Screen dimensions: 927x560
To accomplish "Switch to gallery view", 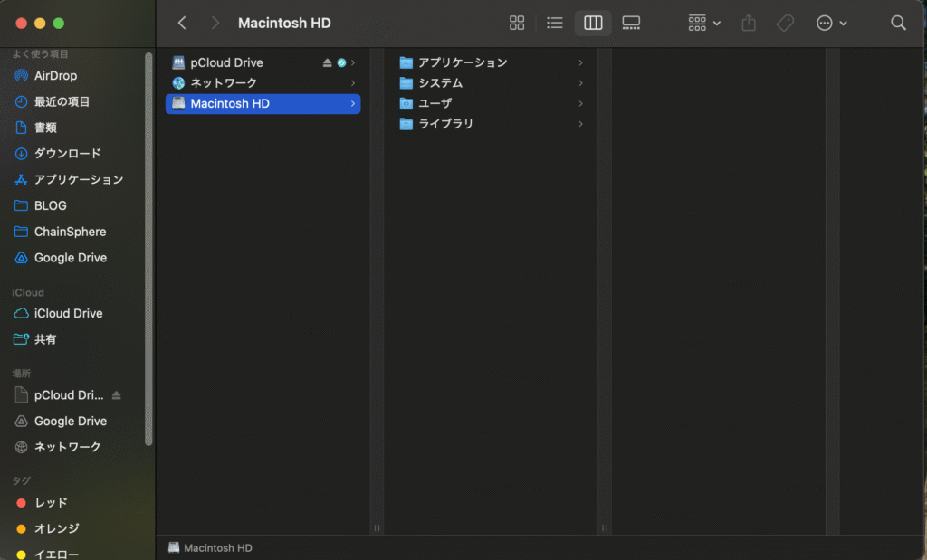I will coord(631,23).
